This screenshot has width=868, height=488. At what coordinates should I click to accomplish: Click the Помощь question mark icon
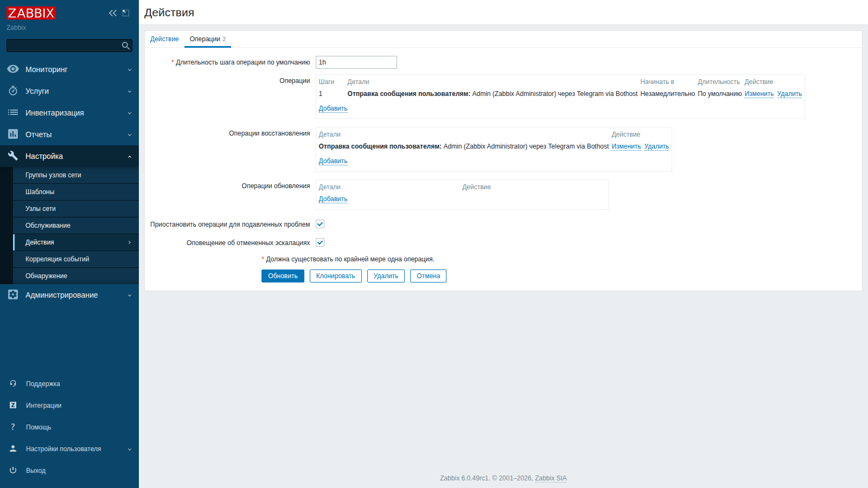coord(13,427)
